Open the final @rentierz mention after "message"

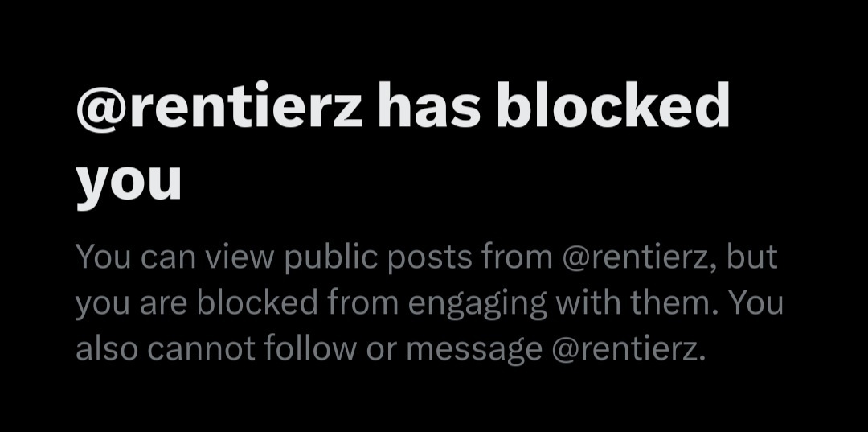pyautogui.click(x=628, y=349)
